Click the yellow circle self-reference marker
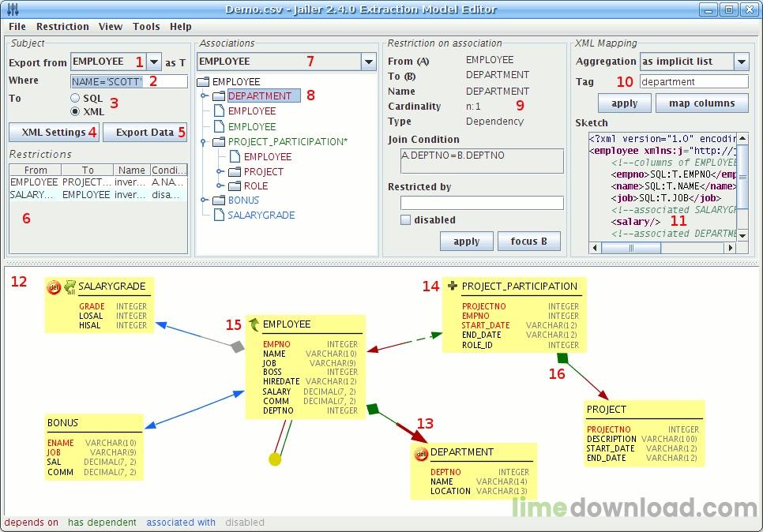The image size is (763, 532). [275, 459]
